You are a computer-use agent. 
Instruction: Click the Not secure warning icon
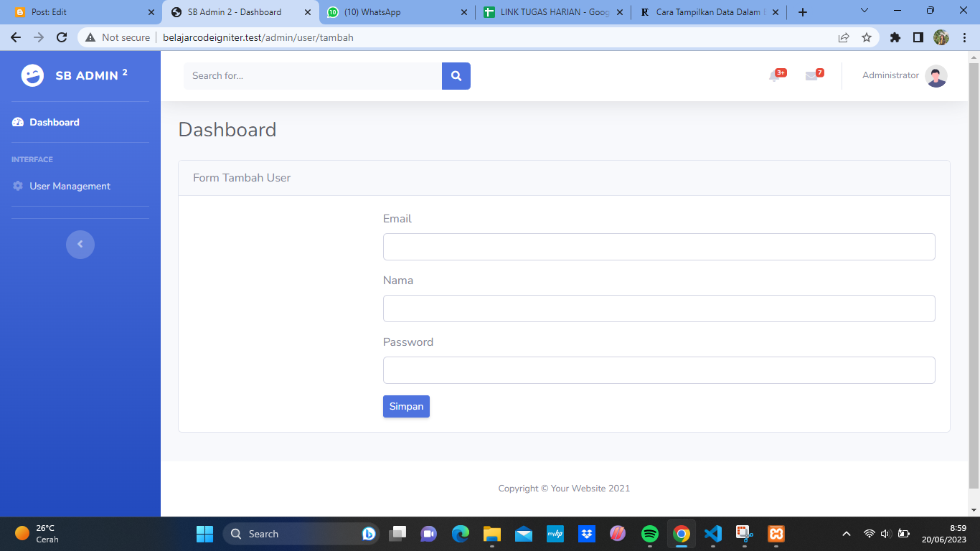click(90, 37)
